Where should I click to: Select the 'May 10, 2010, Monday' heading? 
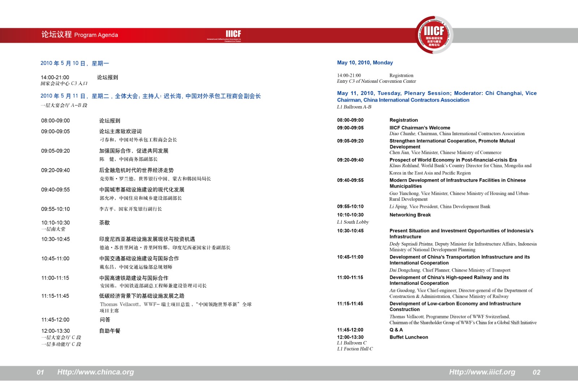tap(365, 63)
